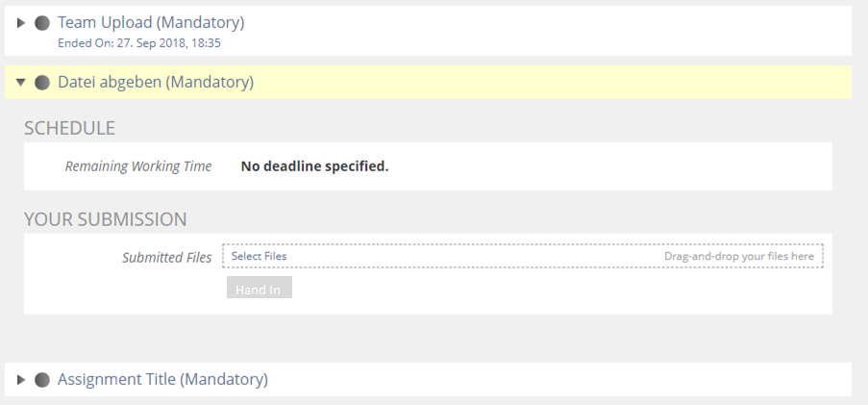Screen dimensions: 868x405
Task: Select the Datei abgeben (Mandatory) heading
Action: [x=156, y=83]
